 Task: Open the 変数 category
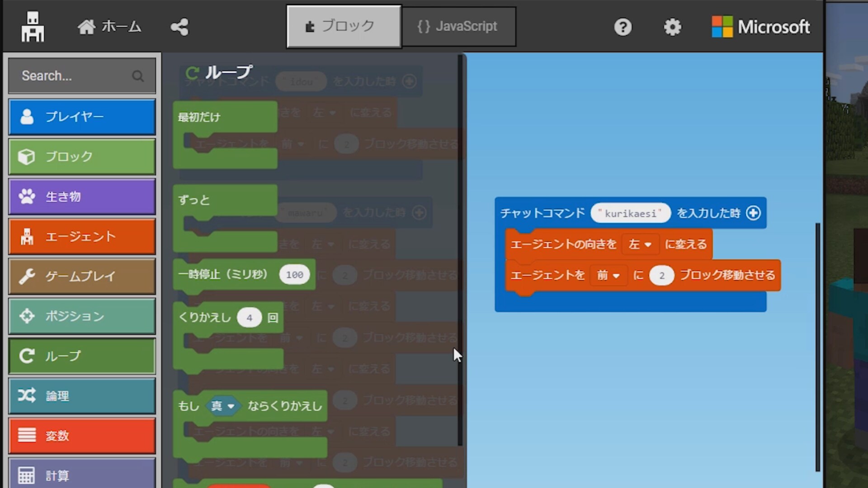pyautogui.click(x=82, y=436)
